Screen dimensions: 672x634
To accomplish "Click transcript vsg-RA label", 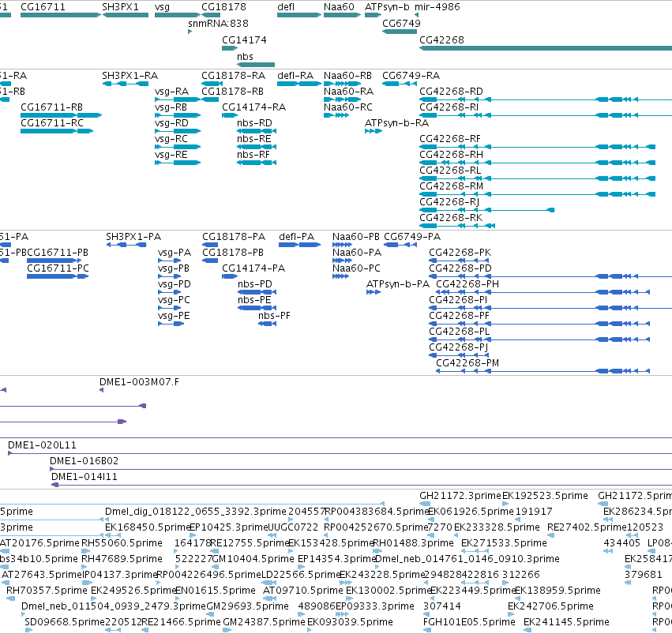I will point(172,92).
